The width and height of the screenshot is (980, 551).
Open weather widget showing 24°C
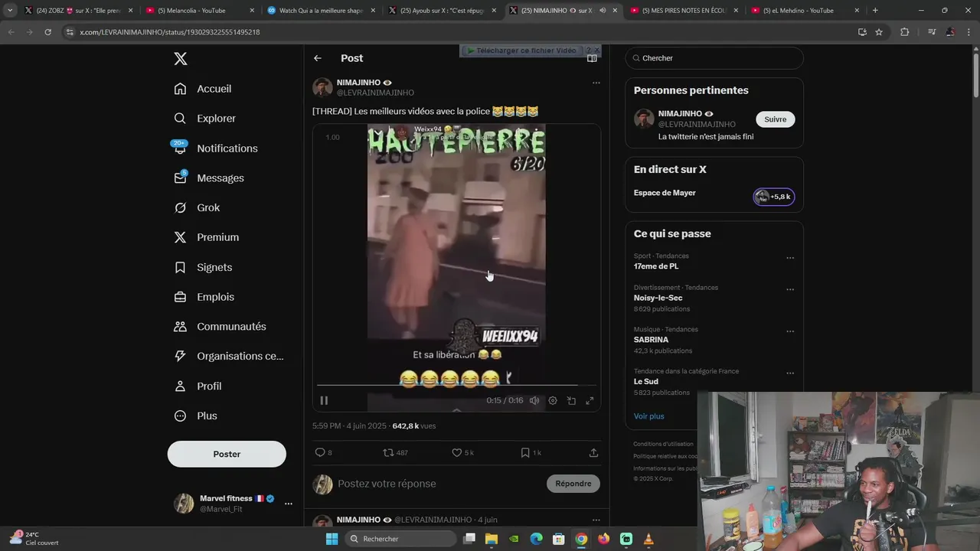[34, 539]
